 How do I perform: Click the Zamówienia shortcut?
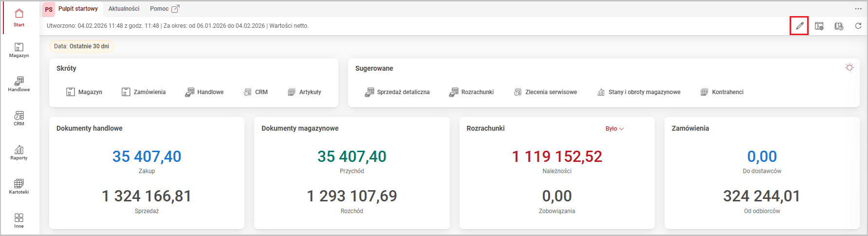[x=144, y=92]
